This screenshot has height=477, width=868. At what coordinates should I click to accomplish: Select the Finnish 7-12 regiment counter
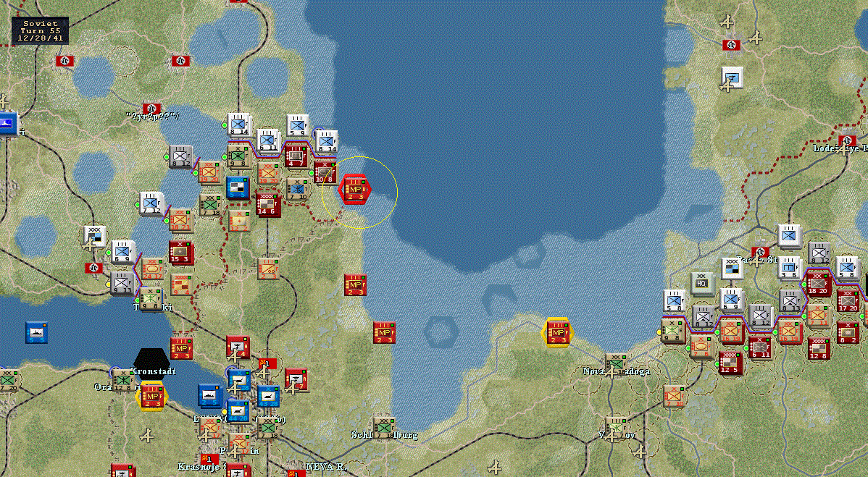point(151,203)
